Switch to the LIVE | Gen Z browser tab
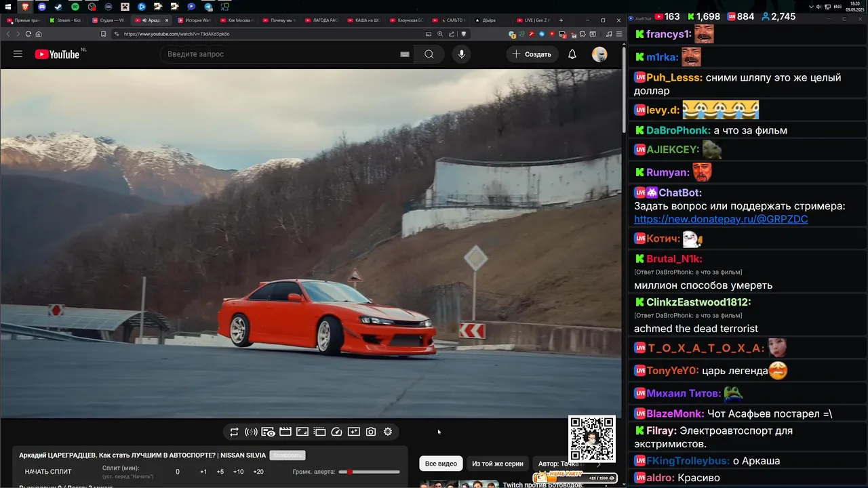This screenshot has height=488, width=868. (x=535, y=20)
